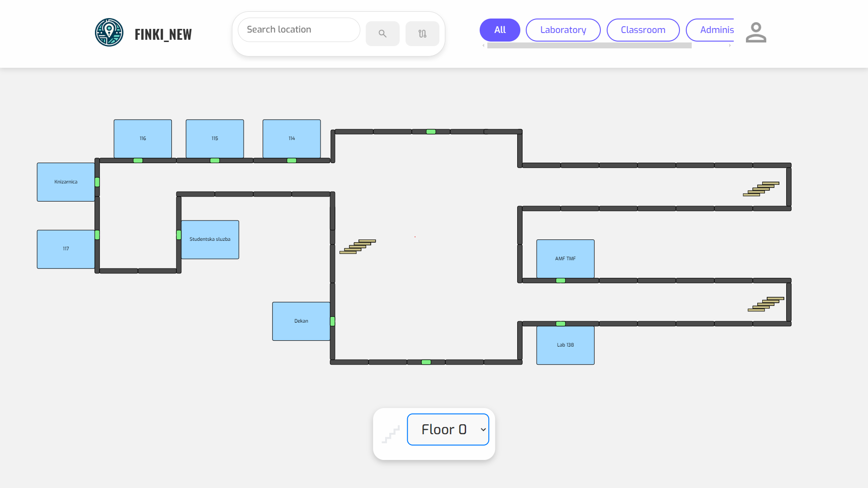Click the staircase near map center
This screenshot has width=868, height=488.
[x=358, y=247]
